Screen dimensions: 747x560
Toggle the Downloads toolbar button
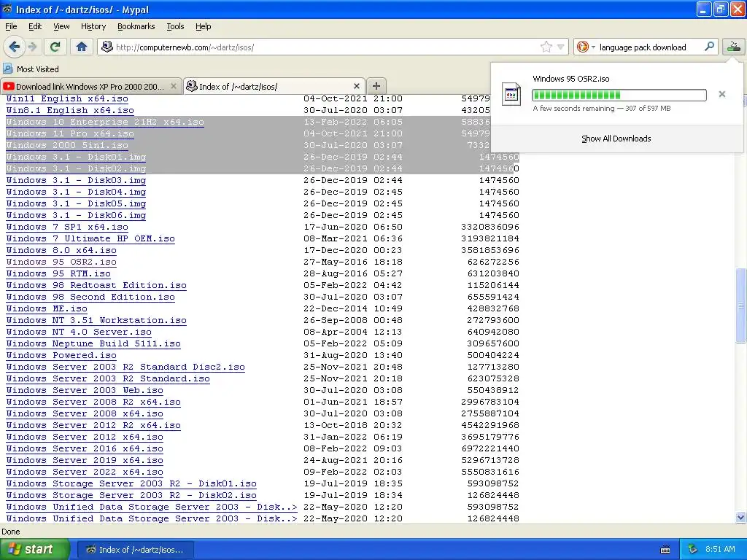point(734,47)
